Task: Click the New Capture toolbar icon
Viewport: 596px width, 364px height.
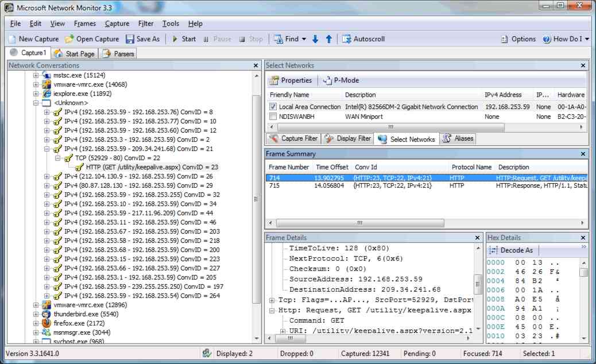Action: point(13,39)
